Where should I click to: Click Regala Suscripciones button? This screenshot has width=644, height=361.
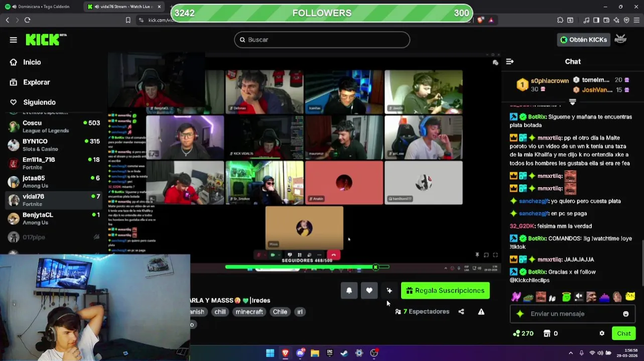coord(445,290)
